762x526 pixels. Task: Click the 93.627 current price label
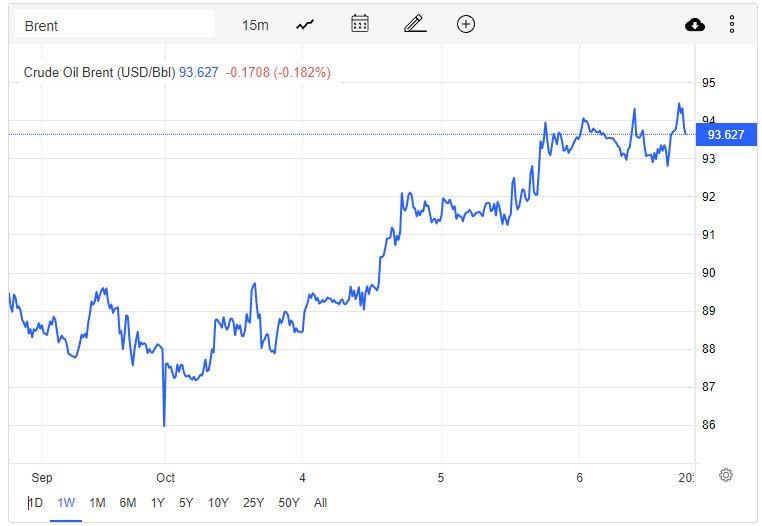click(726, 135)
